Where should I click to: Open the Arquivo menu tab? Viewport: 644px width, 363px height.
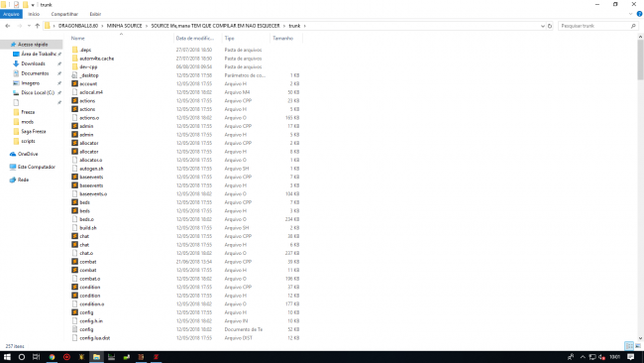pyautogui.click(x=11, y=14)
